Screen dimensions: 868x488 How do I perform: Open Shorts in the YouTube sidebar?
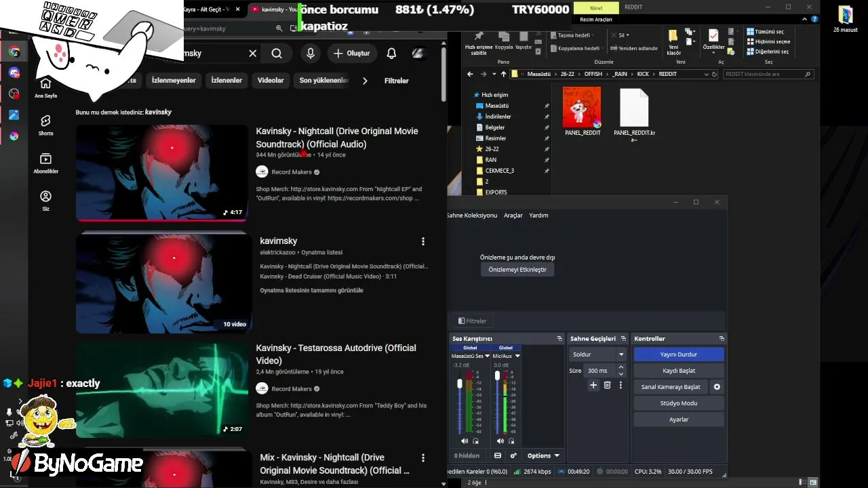(x=45, y=125)
